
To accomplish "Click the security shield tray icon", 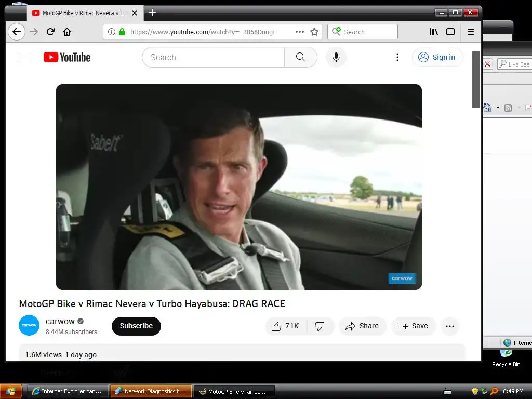I will click(x=475, y=391).
